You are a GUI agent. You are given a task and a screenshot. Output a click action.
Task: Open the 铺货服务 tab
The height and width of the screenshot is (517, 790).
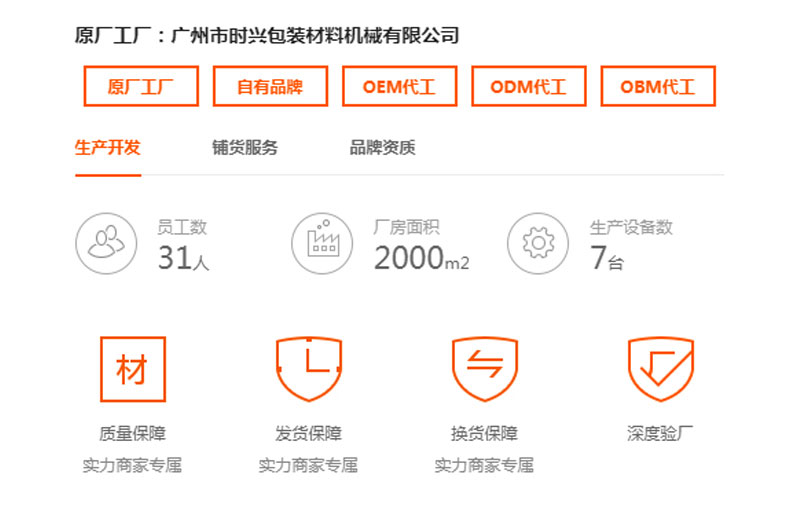[245, 148]
